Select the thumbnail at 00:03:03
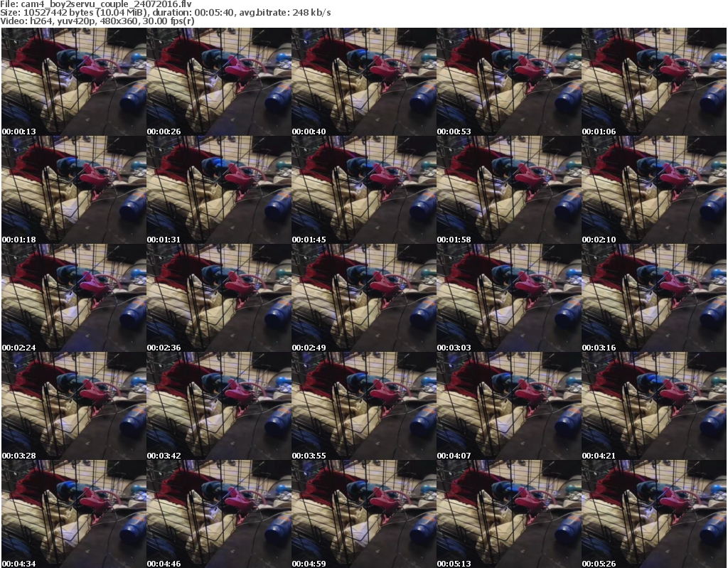Image resolution: width=728 pixels, height=568 pixels. click(x=509, y=298)
